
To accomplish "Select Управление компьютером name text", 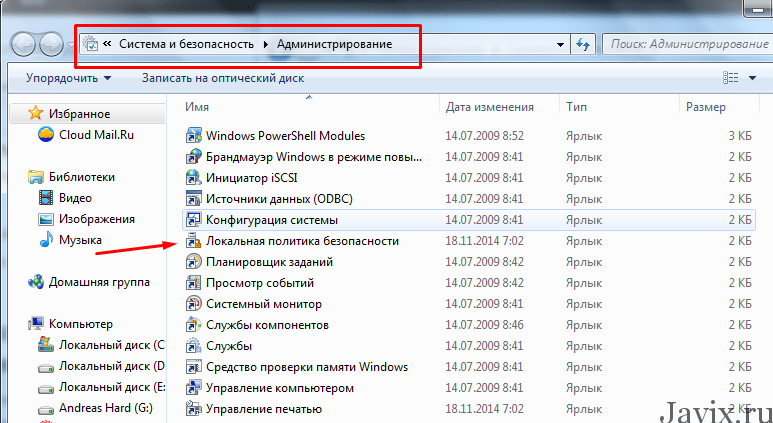I will click(280, 388).
